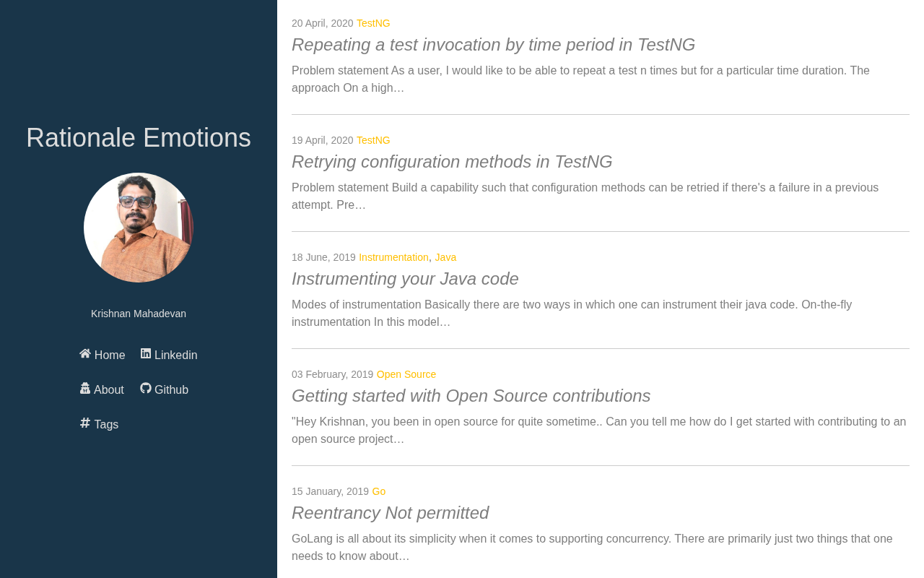The height and width of the screenshot is (578, 924).
Task: Visit the Github profile link
Action: (165, 389)
